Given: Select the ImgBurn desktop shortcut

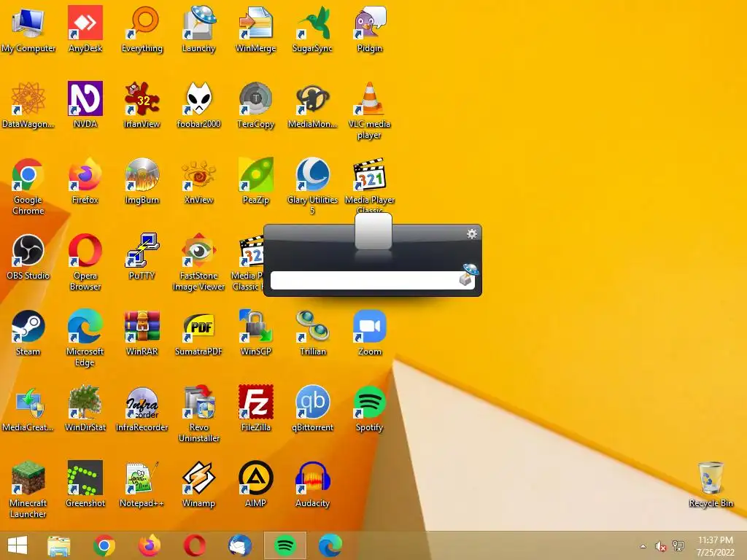Looking at the screenshot, I should coord(142,181).
